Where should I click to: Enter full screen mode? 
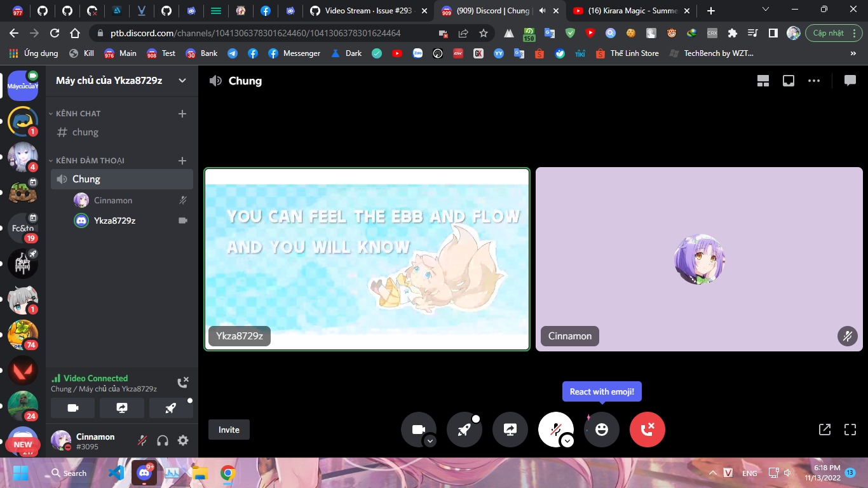coord(850,430)
